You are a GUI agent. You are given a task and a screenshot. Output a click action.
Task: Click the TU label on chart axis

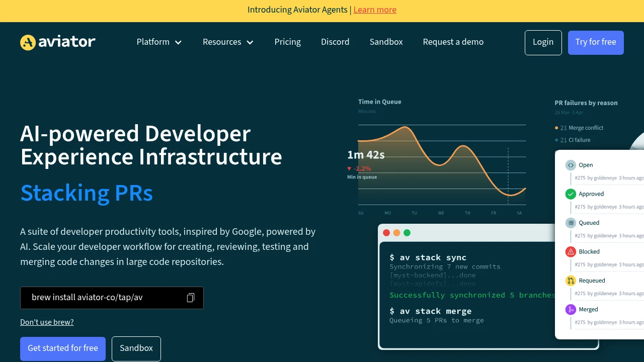(x=414, y=213)
